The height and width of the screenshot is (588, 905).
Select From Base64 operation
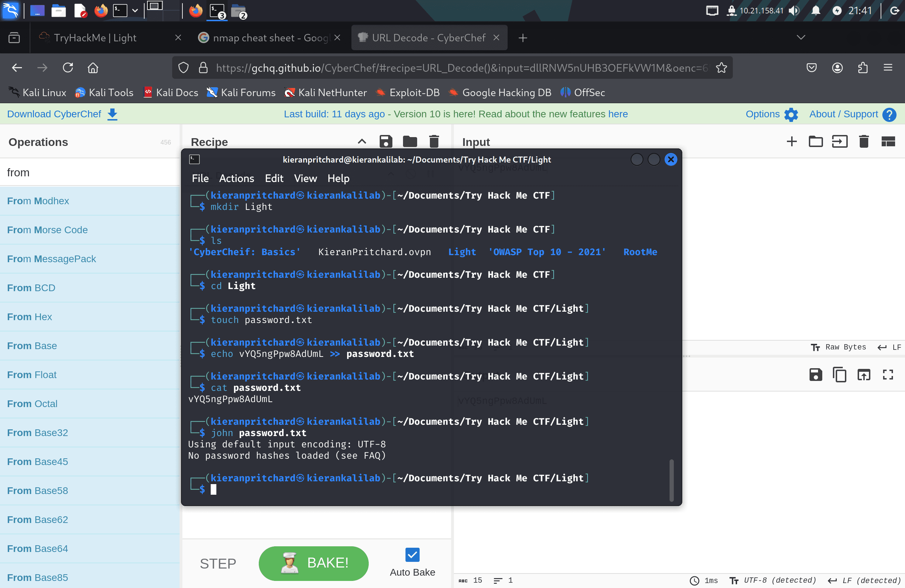90,548
